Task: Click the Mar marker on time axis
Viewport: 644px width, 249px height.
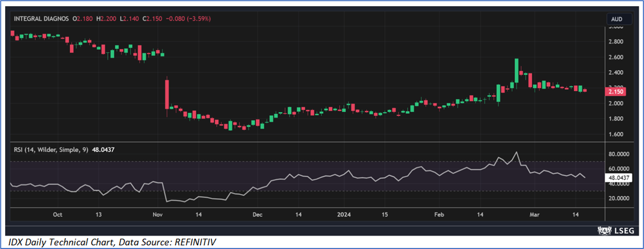Action: (x=535, y=214)
